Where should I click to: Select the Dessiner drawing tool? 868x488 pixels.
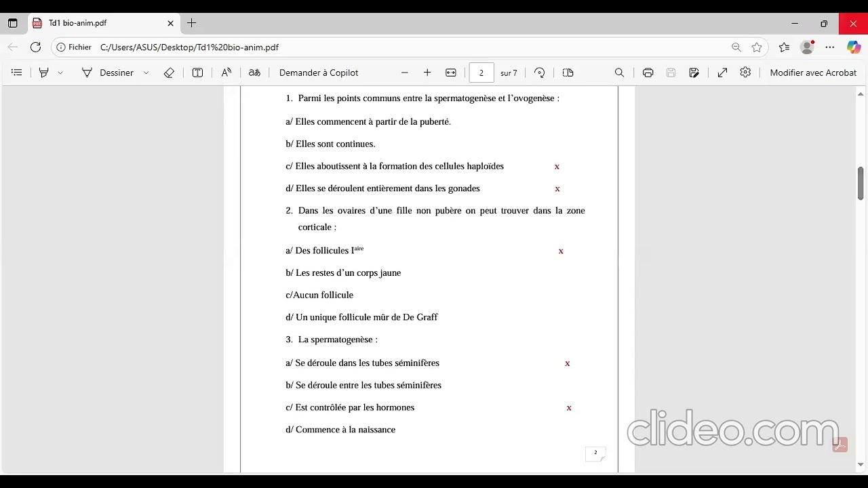[107, 73]
